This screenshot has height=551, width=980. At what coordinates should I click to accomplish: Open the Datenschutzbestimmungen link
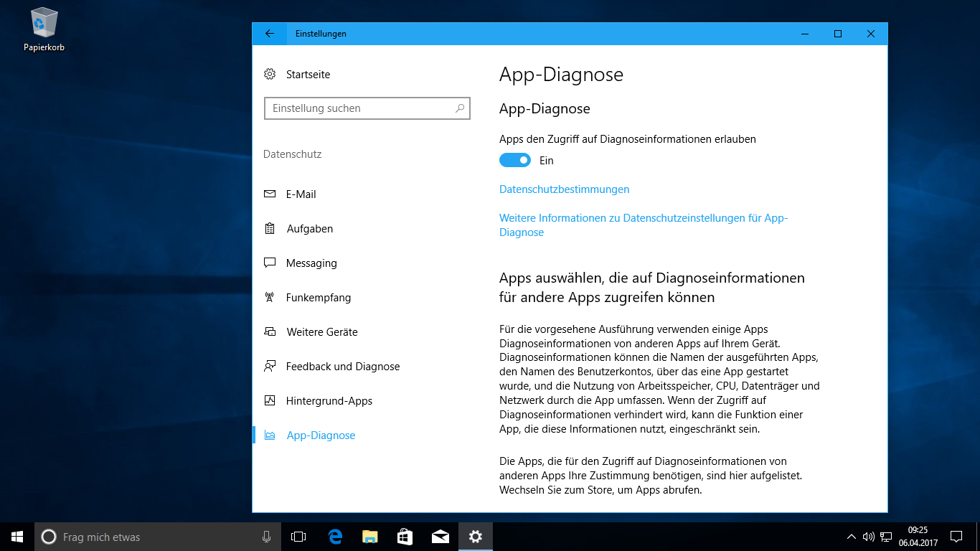pos(564,189)
